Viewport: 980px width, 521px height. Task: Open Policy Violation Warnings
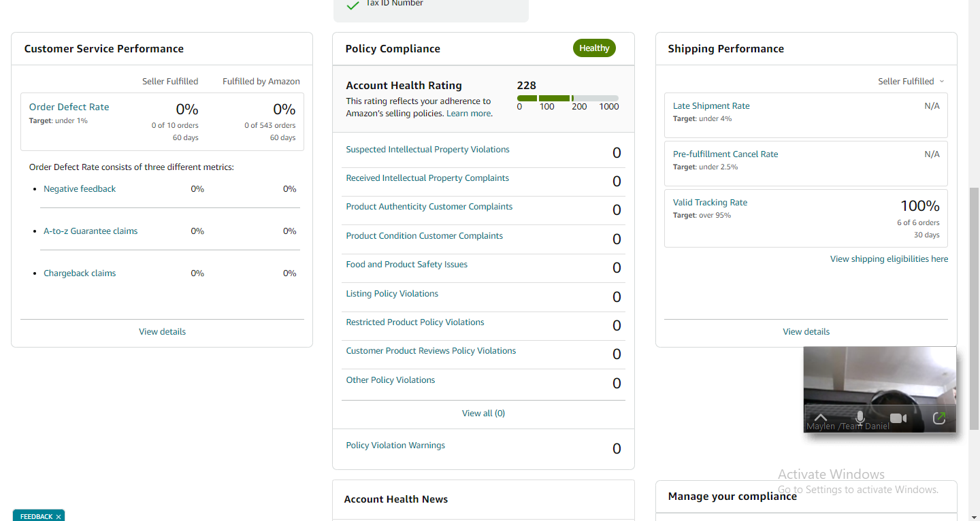click(395, 446)
